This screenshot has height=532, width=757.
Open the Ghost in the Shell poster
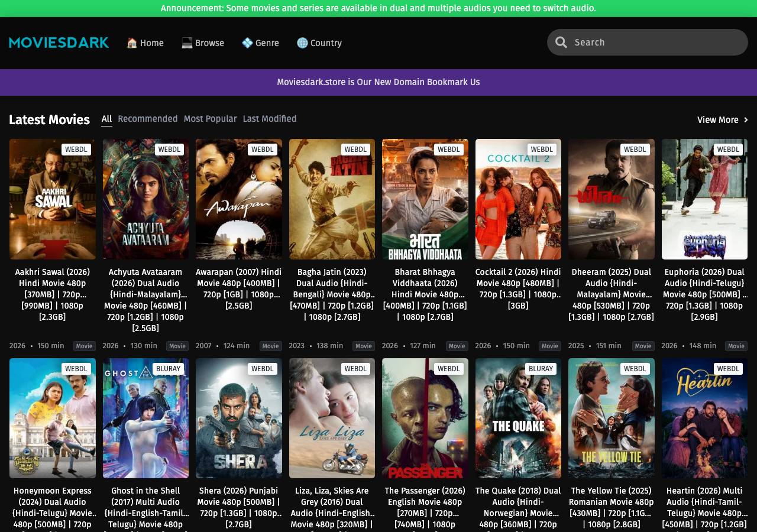coord(145,418)
